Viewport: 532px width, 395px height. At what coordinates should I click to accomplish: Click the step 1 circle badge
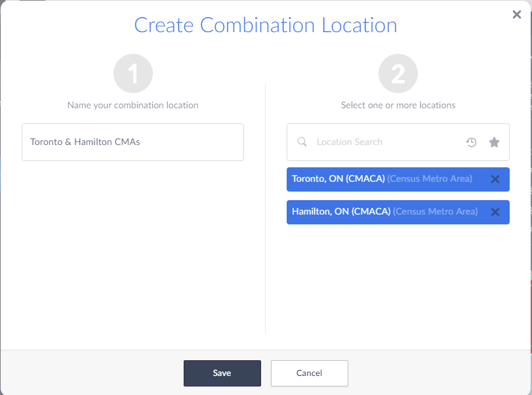tap(133, 74)
